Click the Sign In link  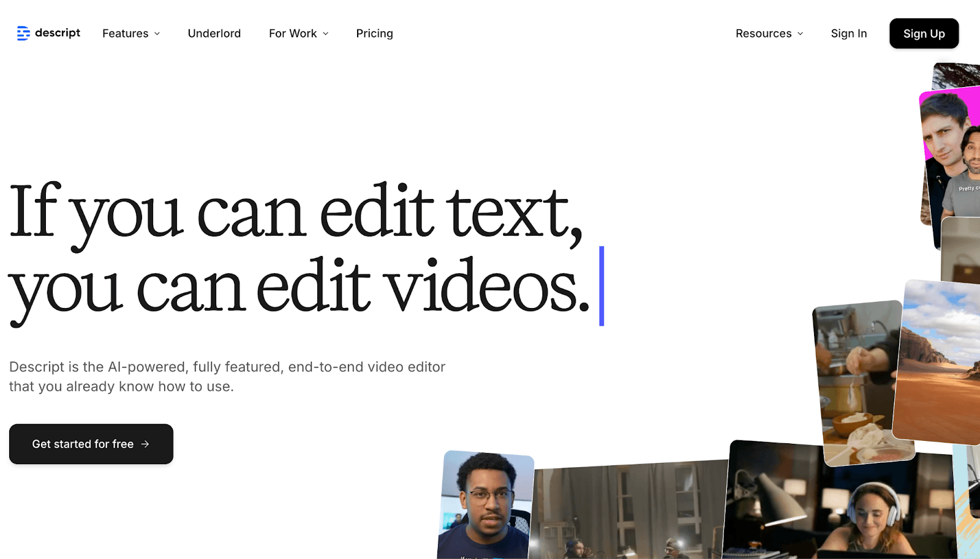coord(848,34)
